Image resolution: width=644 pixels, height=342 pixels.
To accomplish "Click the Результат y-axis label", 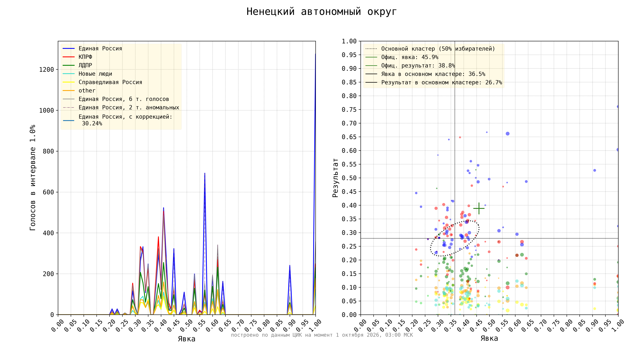I will pos(335,178).
